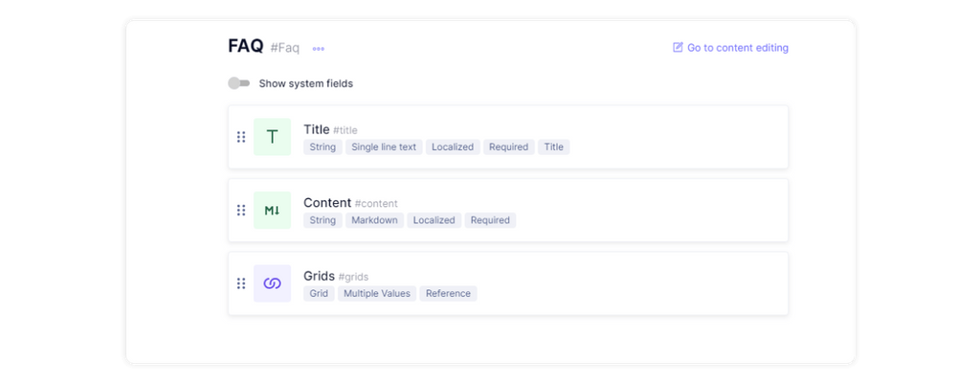Click the #title API ID text

(345, 130)
